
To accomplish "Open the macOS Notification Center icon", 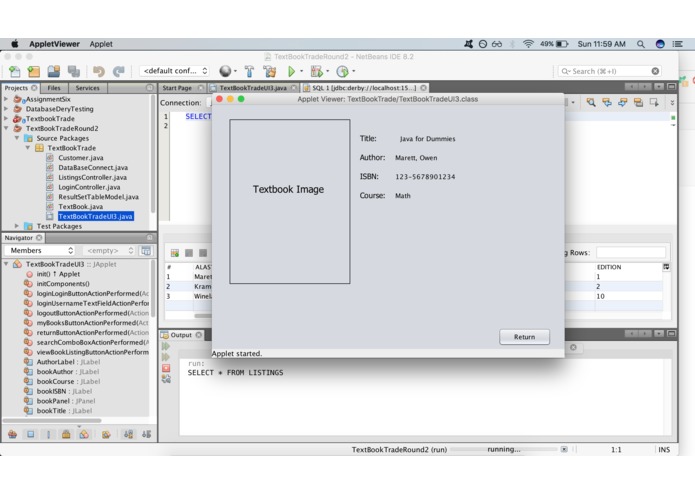I will [677, 44].
